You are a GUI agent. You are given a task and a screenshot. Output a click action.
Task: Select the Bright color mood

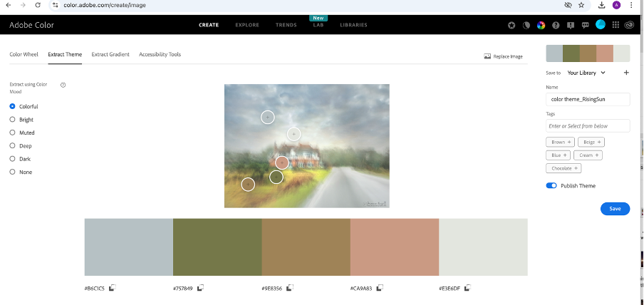tap(13, 120)
